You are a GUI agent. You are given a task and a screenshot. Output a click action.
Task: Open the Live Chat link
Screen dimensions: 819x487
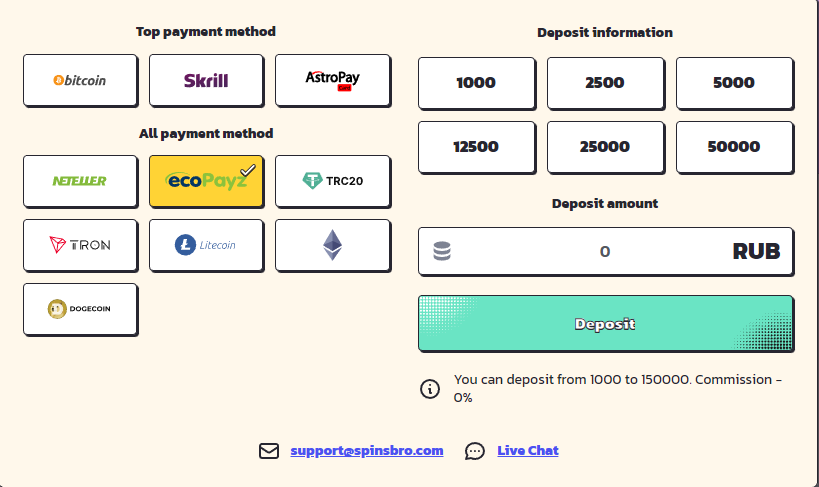(527, 451)
